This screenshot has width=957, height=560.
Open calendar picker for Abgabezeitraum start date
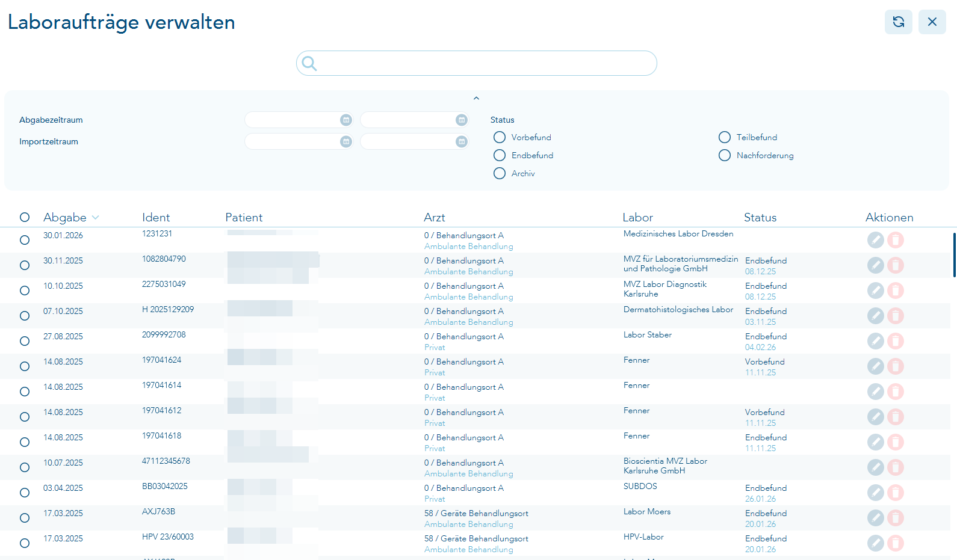[x=346, y=120]
